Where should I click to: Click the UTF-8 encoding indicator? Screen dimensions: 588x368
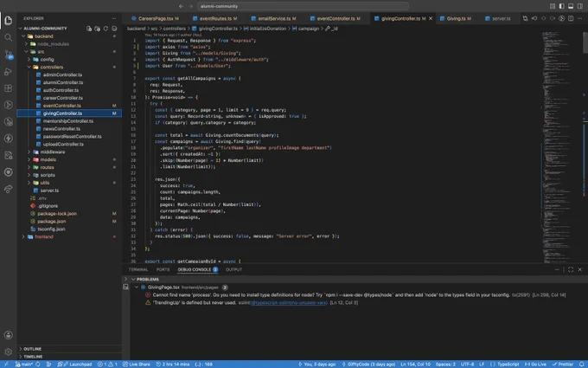467,365
